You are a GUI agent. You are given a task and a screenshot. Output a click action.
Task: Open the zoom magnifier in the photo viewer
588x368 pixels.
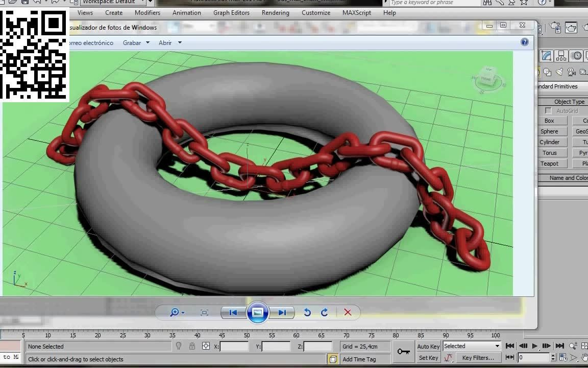pos(175,312)
